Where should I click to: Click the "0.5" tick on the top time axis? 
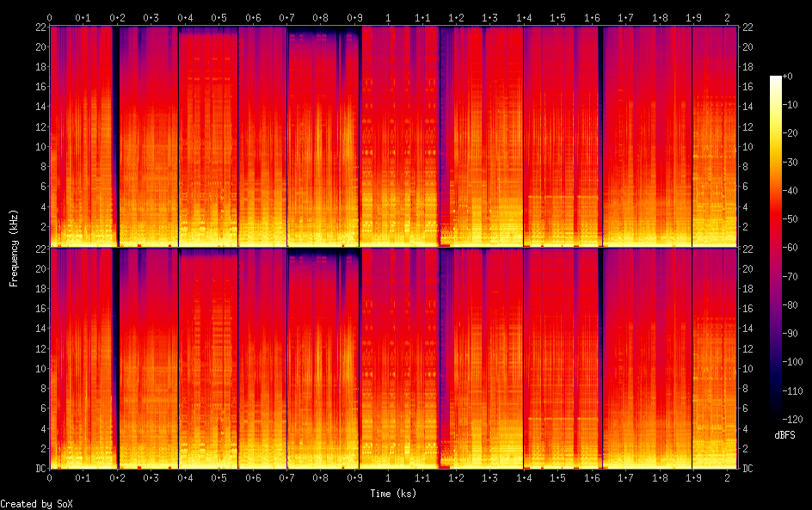click(219, 18)
